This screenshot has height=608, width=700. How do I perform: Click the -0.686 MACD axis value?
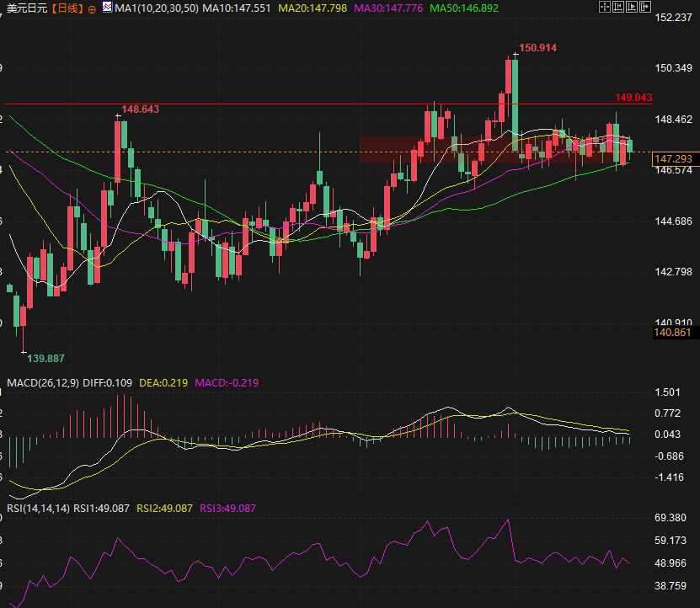pyautogui.click(x=669, y=456)
